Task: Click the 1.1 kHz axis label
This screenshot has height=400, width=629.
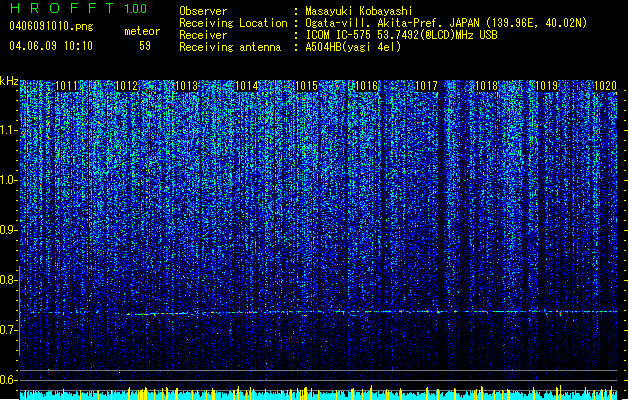Action: tap(9, 130)
